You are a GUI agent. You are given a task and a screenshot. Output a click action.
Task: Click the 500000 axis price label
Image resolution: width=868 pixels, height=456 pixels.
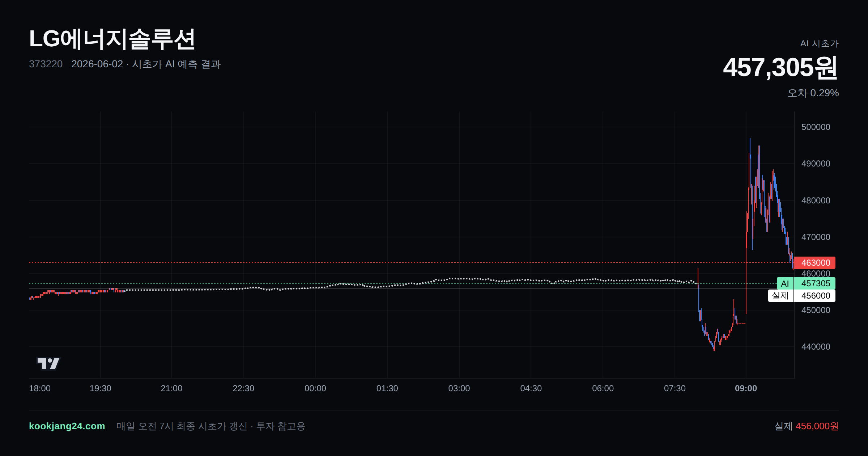point(816,127)
